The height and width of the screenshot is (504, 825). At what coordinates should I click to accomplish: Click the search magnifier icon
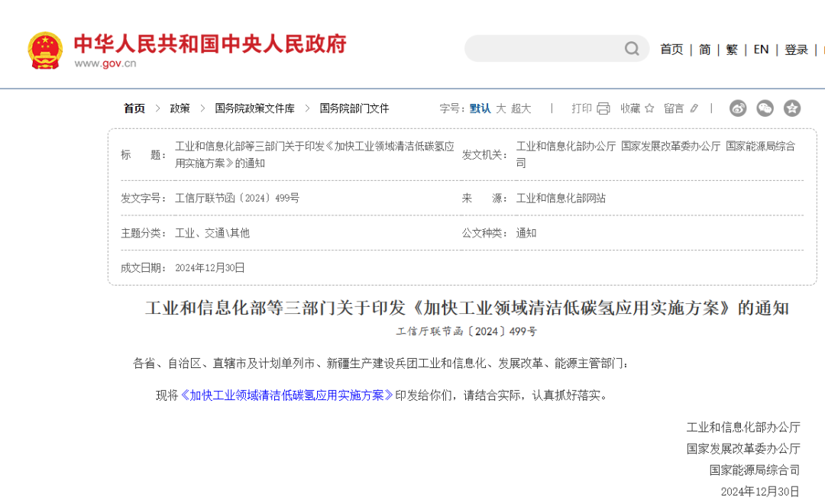click(632, 49)
